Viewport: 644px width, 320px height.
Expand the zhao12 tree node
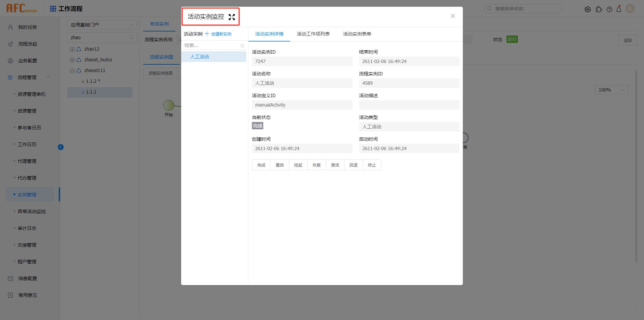tap(72, 49)
